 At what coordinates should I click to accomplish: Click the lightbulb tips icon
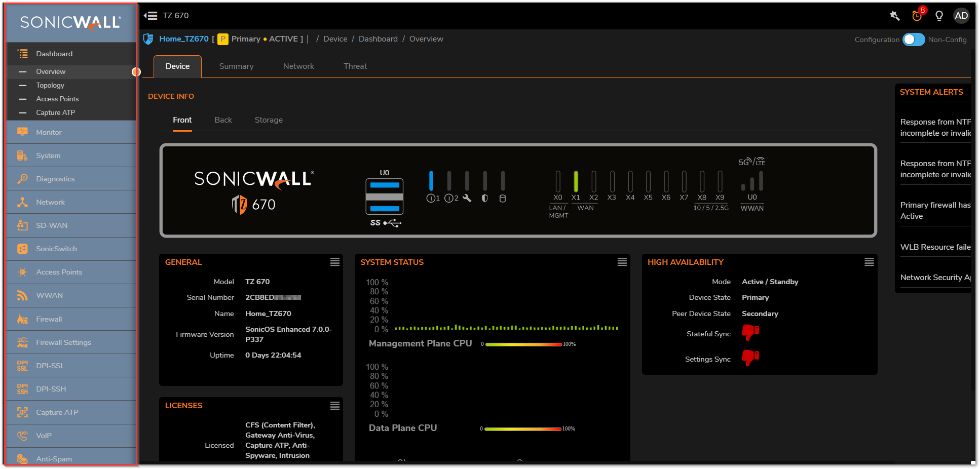pyautogui.click(x=939, y=16)
